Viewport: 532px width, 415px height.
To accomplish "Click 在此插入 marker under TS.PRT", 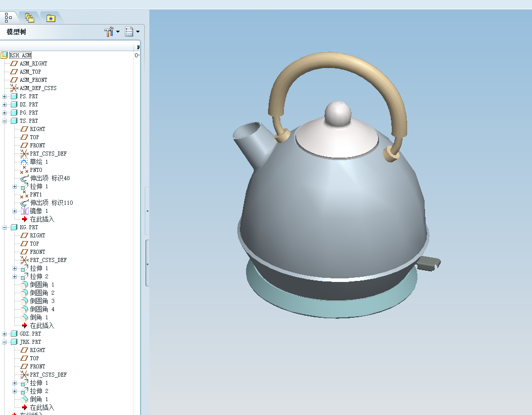I will pyautogui.click(x=42, y=219).
